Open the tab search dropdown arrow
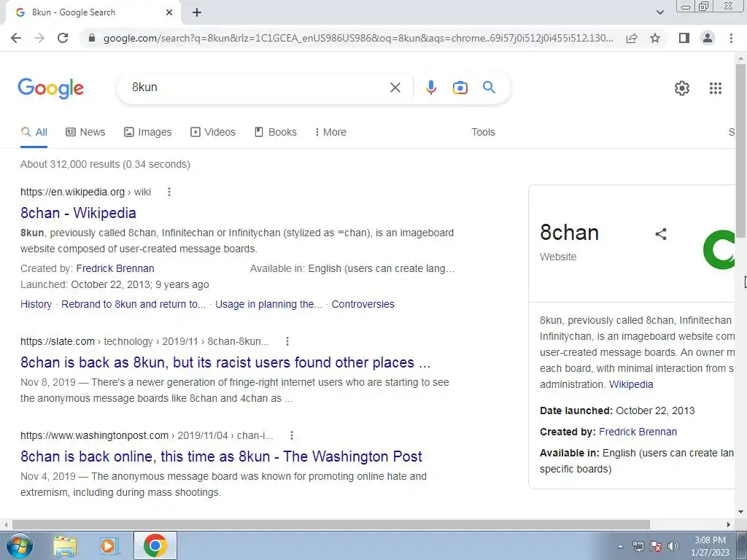 pos(659,12)
